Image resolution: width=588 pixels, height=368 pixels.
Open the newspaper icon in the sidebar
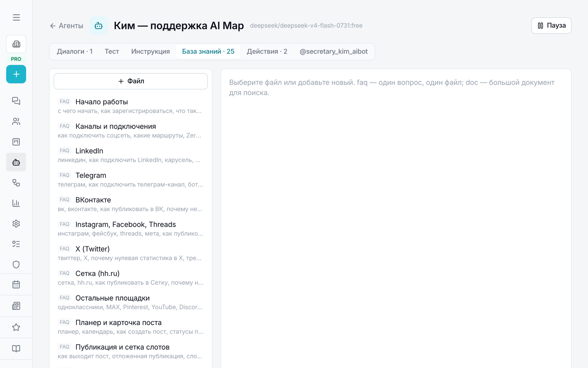click(x=16, y=306)
